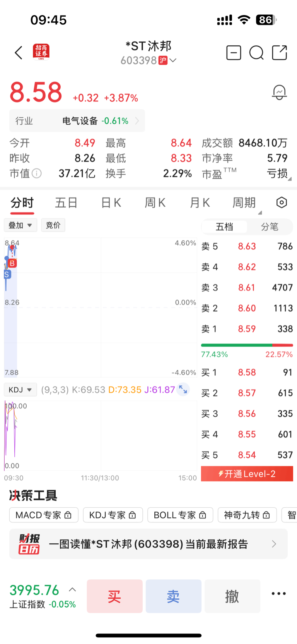297x644 pixels.
Task: Tap the WiFi status icon
Action: [244, 20]
